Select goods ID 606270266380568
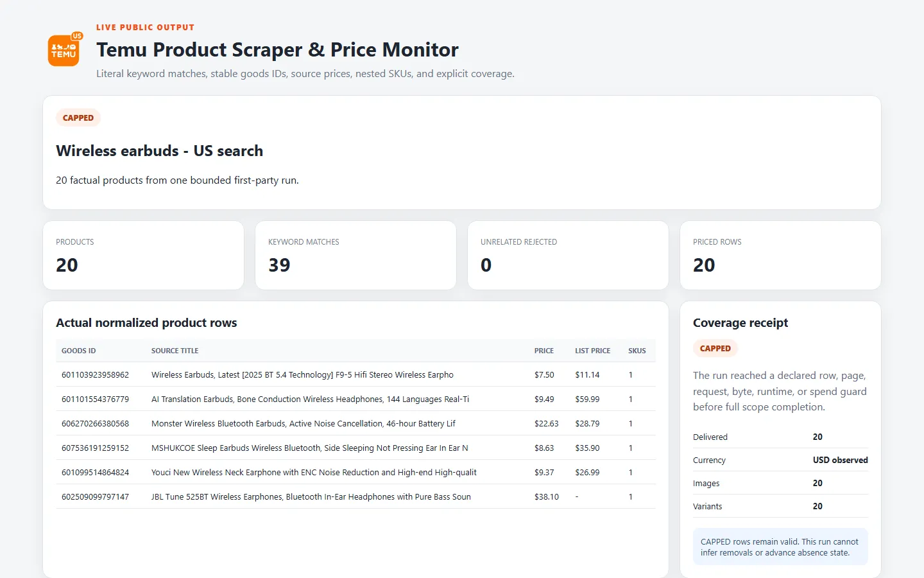 tap(95, 423)
